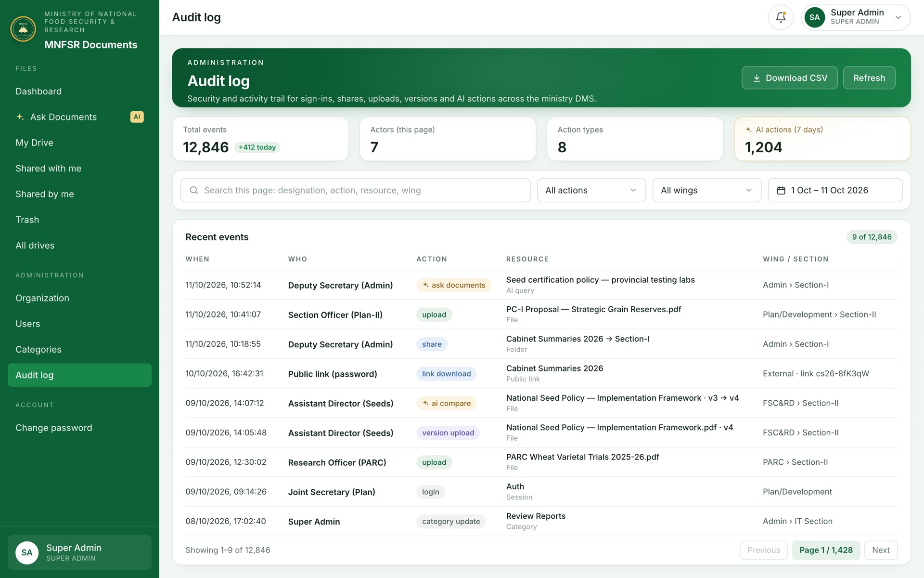Click the category update action tag
The height and width of the screenshot is (578, 924).
[451, 521]
